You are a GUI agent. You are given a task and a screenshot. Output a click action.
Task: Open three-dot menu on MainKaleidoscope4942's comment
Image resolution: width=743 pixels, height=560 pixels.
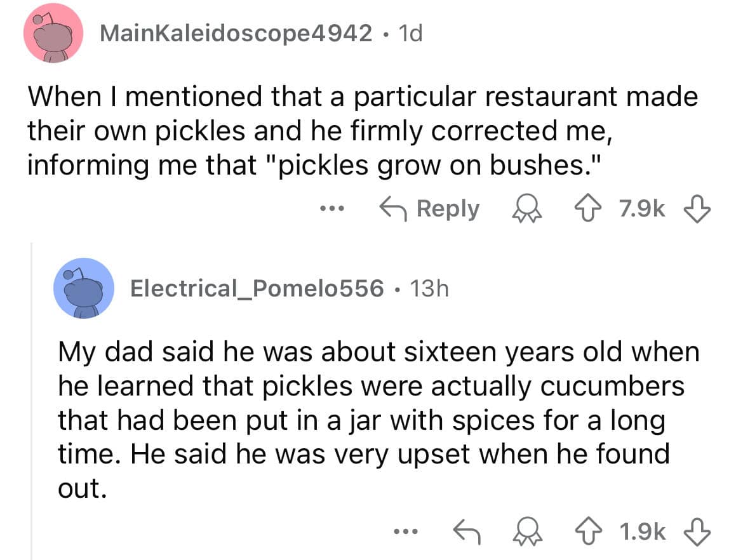point(331,208)
